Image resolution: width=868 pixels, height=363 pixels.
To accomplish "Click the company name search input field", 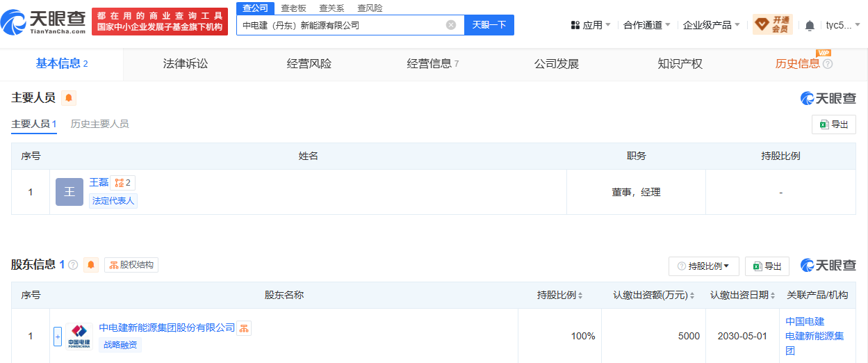I will click(341, 25).
